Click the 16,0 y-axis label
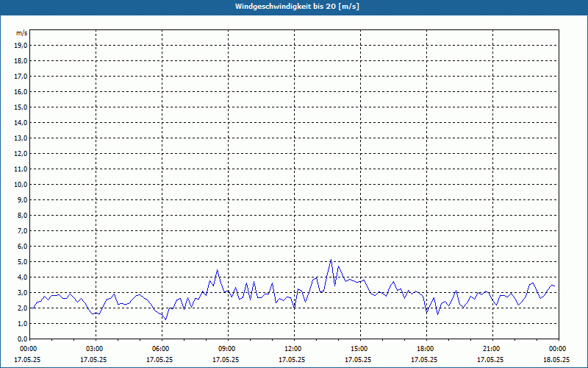 (21, 91)
